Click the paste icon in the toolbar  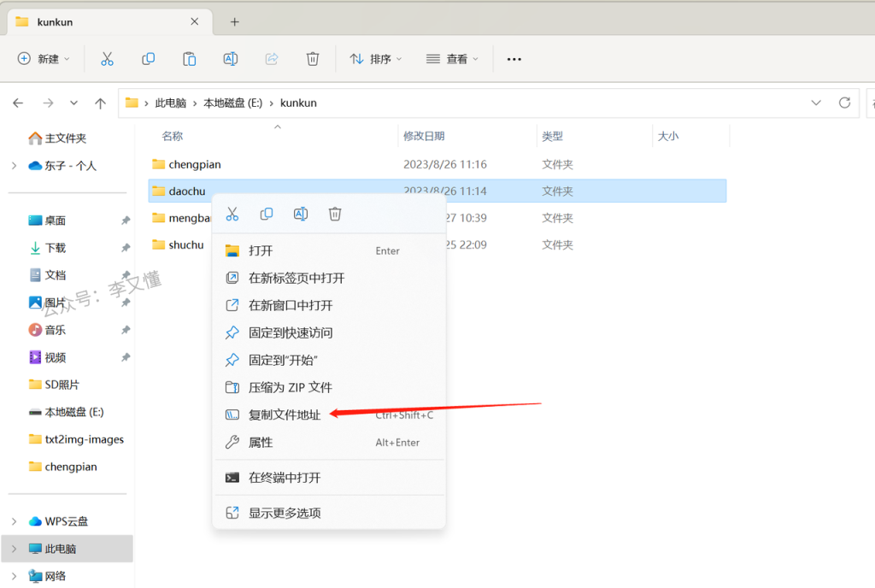[x=189, y=59]
